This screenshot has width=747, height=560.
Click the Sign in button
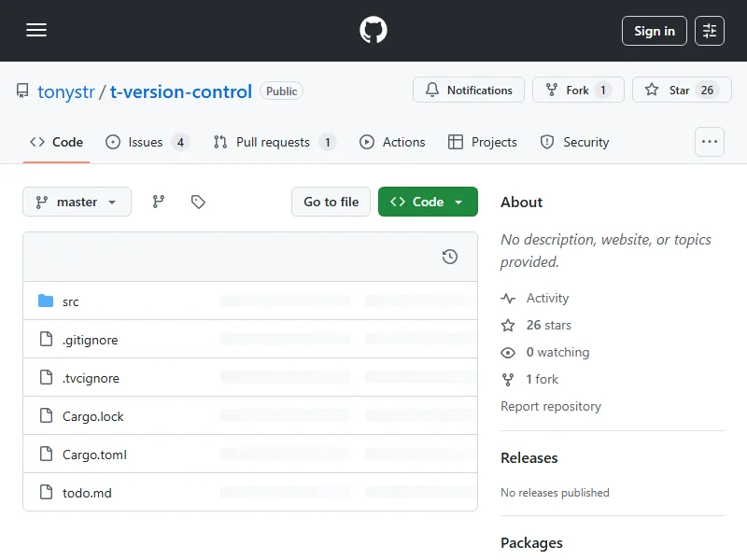654,31
